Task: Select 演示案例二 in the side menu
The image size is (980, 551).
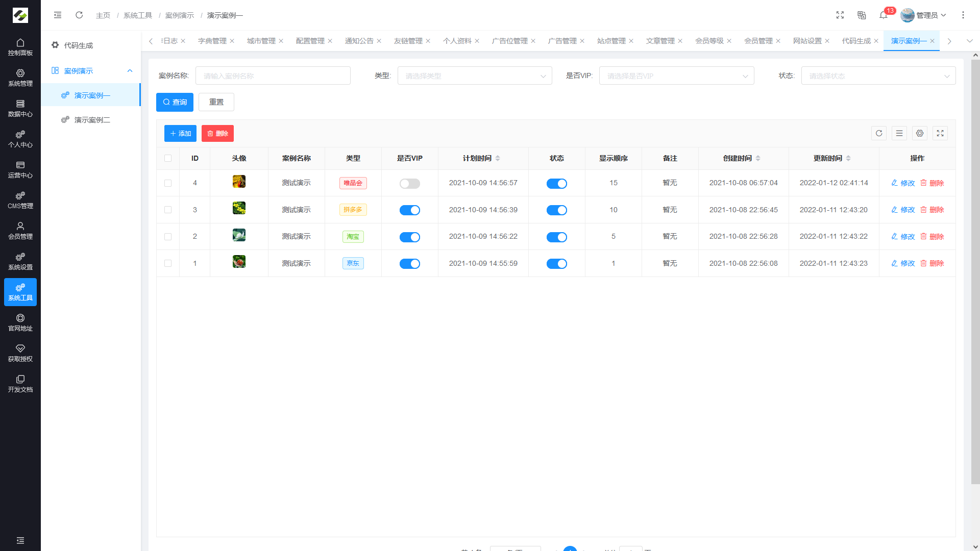Action: point(92,120)
